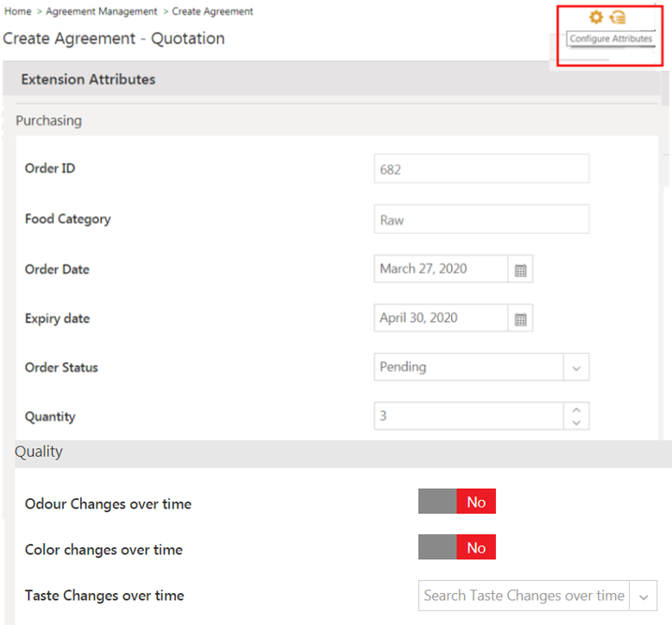The height and width of the screenshot is (625, 672).
Task: Decrease Quantity with the down arrow
Action: 576,423
